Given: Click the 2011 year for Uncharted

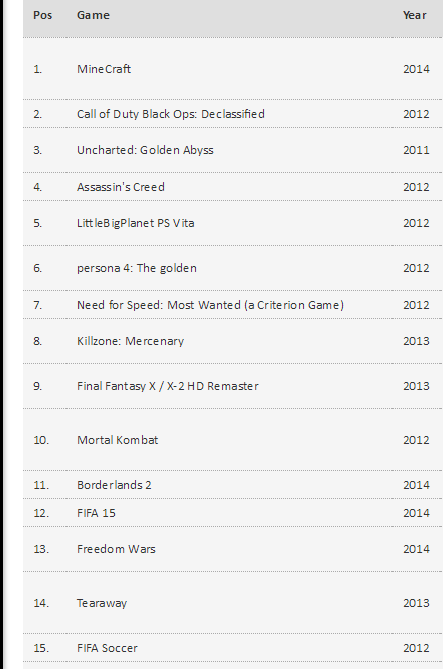Looking at the screenshot, I should tap(416, 150).
